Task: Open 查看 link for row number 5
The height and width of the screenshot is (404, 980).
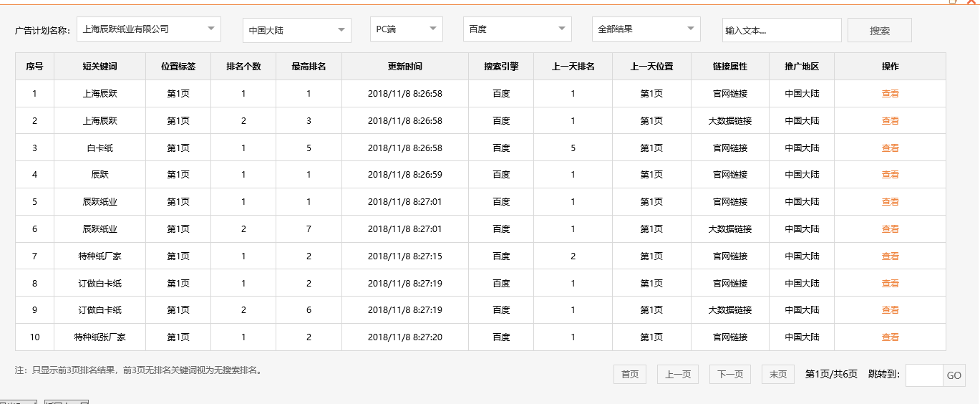Action: pyautogui.click(x=890, y=201)
